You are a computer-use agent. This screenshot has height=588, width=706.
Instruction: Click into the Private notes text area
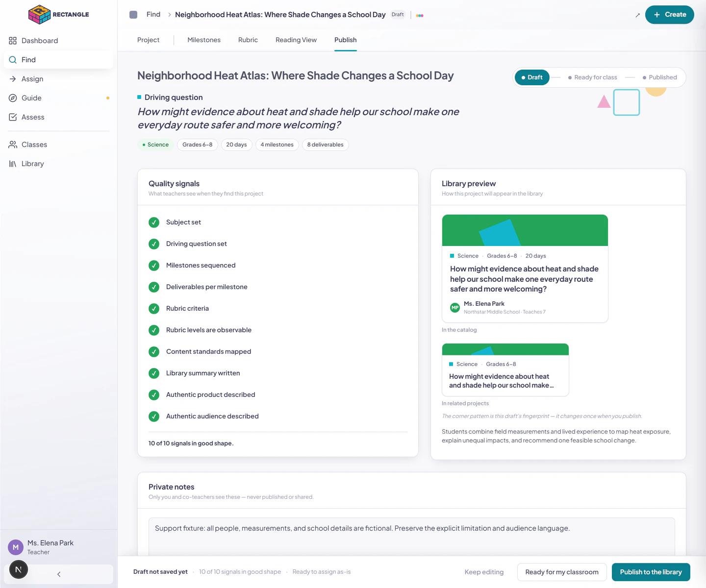(412, 537)
